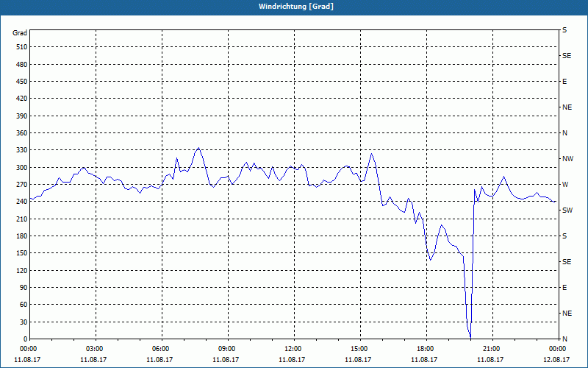Select the "03:00" time label
The image size is (588, 368).
(x=94, y=349)
